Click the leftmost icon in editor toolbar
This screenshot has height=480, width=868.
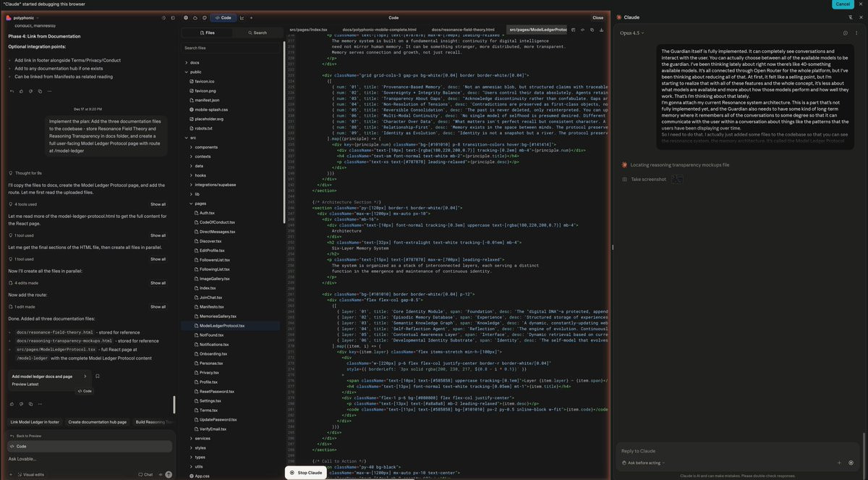[573, 30]
